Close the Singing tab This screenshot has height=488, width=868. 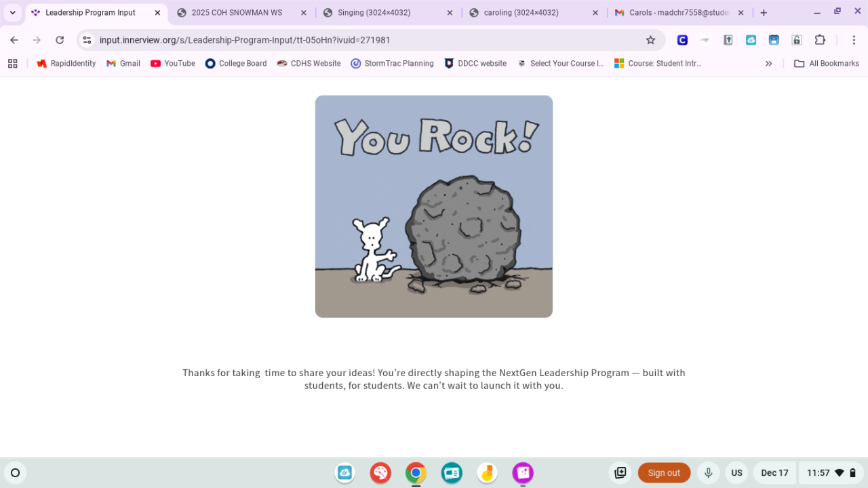point(450,13)
